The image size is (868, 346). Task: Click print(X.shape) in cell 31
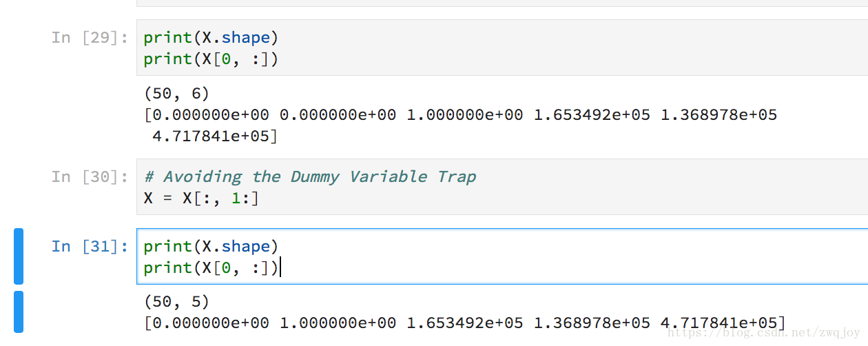coord(211,246)
